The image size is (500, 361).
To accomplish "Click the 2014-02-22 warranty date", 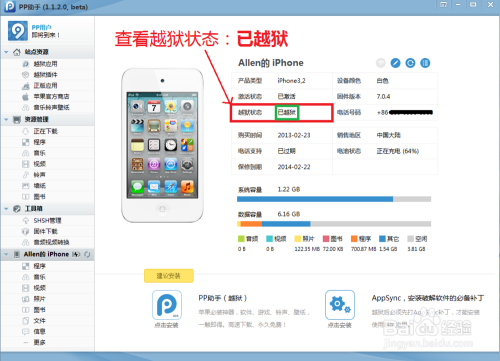I will 294,167.
